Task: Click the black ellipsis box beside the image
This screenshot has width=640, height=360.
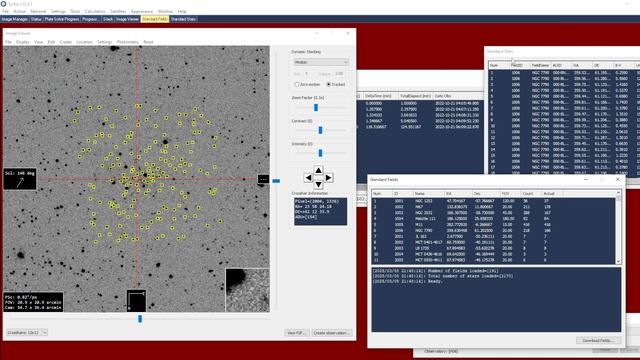Action: 263,179
